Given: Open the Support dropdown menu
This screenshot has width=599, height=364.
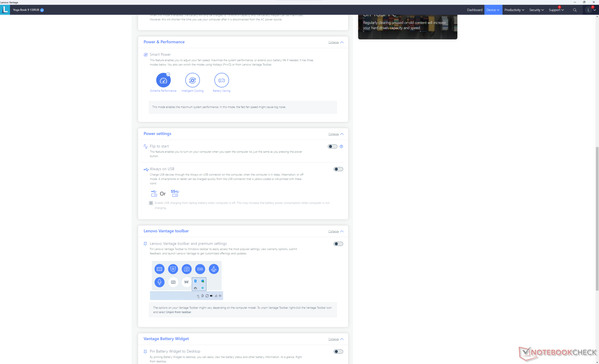Looking at the screenshot, I should click(x=556, y=10).
